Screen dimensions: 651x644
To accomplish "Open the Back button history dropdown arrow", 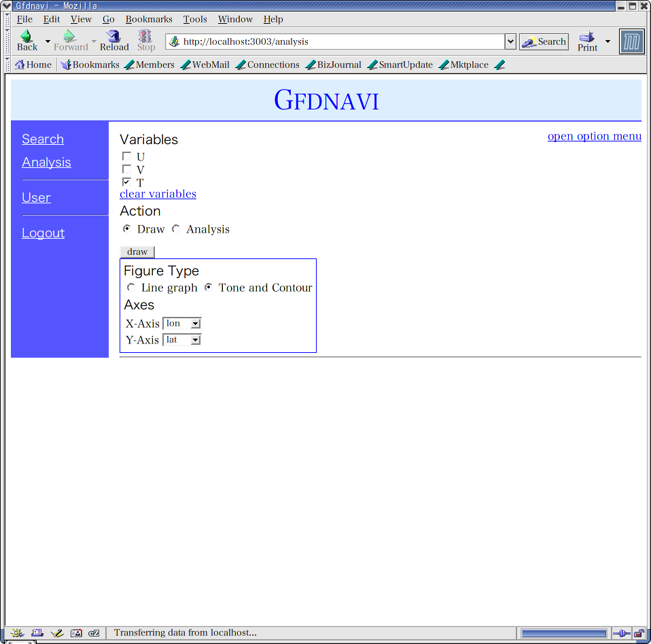I will (x=48, y=41).
